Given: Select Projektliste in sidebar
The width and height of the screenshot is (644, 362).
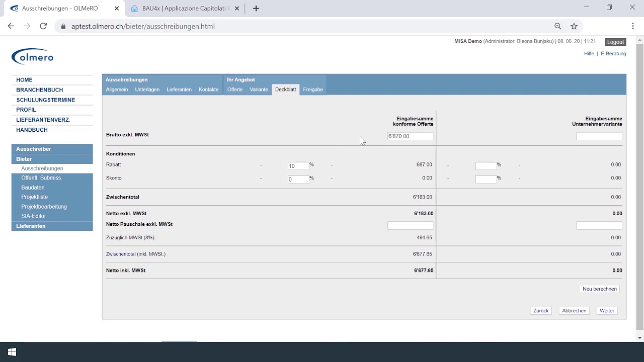Looking at the screenshot, I should (35, 197).
